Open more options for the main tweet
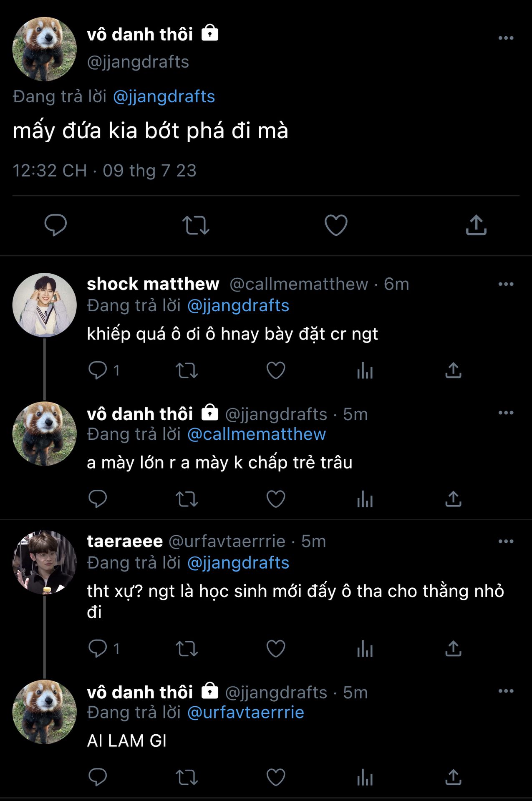The width and height of the screenshot is (532, 801). click(506, 38)
